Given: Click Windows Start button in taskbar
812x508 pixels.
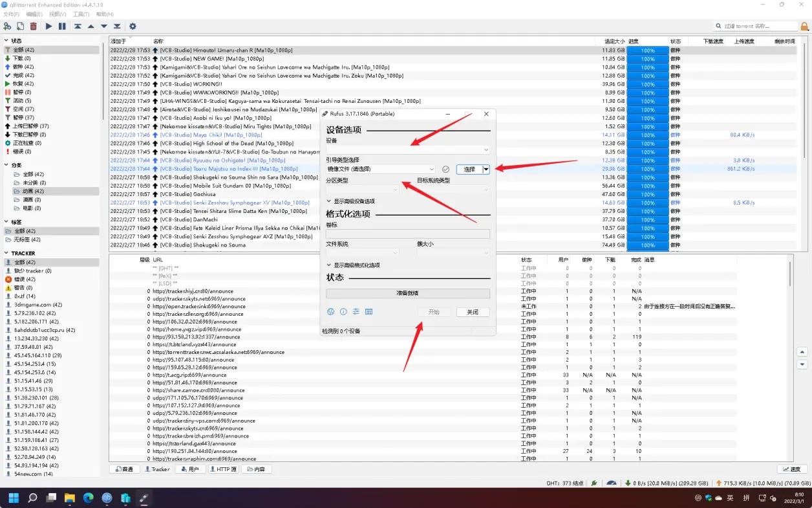Looking at the screenshot, I should coord(14,498).
